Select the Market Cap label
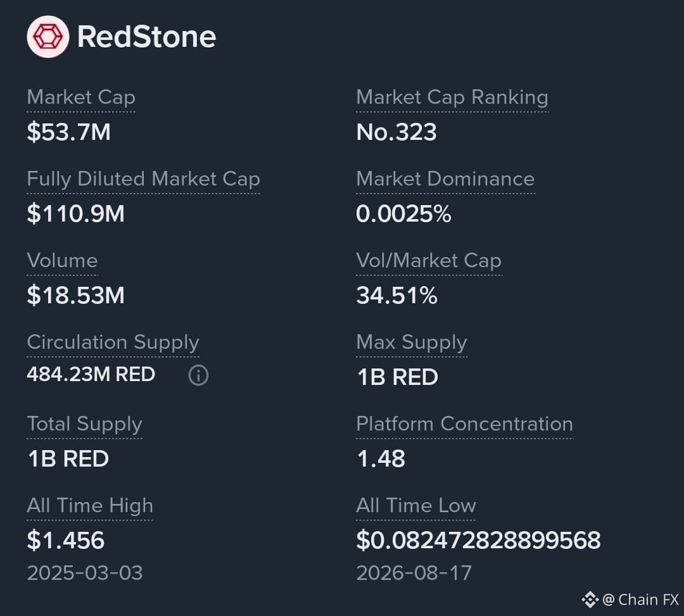The image size is (684, 616). tap(81, 97)
